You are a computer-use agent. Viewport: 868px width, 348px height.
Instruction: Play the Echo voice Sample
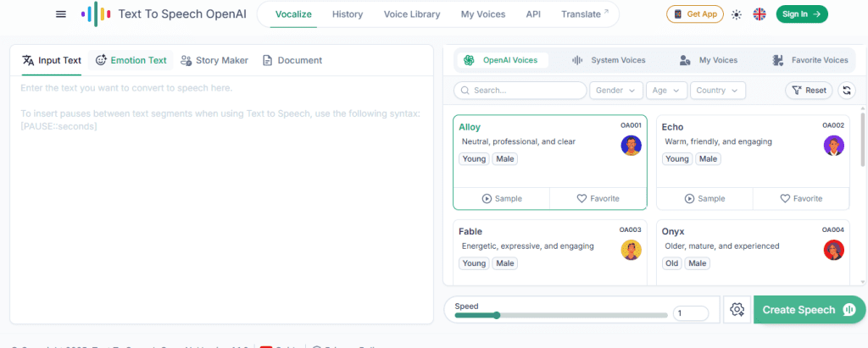pyautogui.click(x=704, y=199)
